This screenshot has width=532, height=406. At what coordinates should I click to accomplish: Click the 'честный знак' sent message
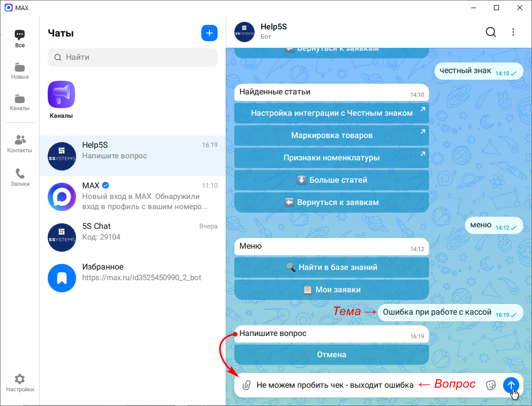479,71
